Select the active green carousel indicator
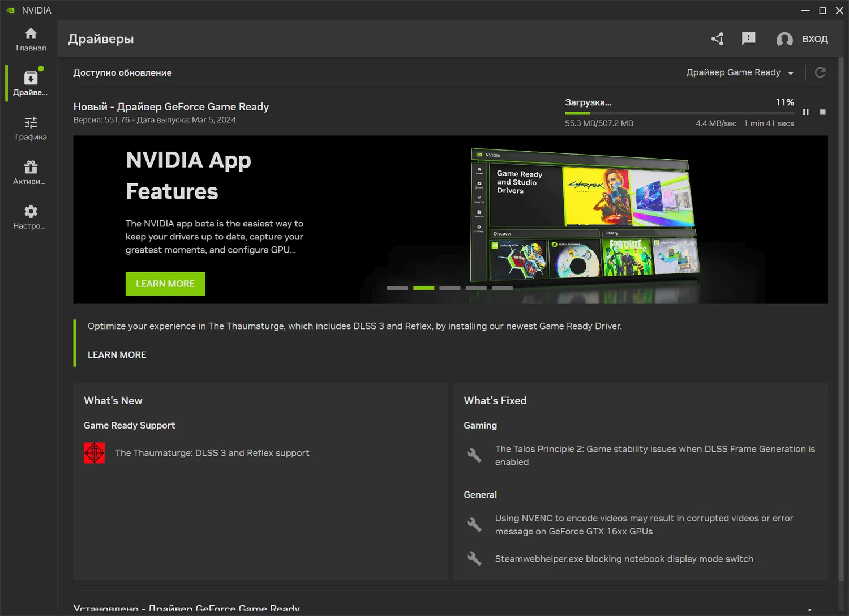 (423, 288)
